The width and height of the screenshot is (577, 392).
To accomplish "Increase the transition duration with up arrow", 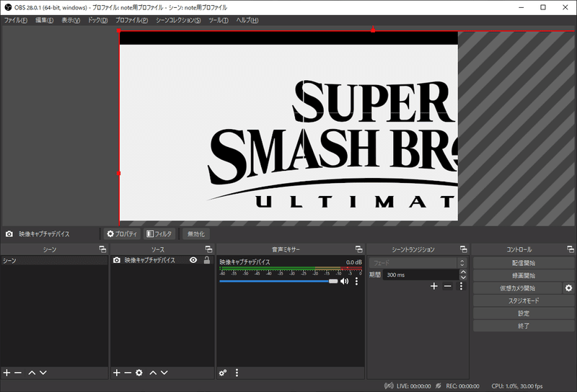I will (x=463, y=272).
